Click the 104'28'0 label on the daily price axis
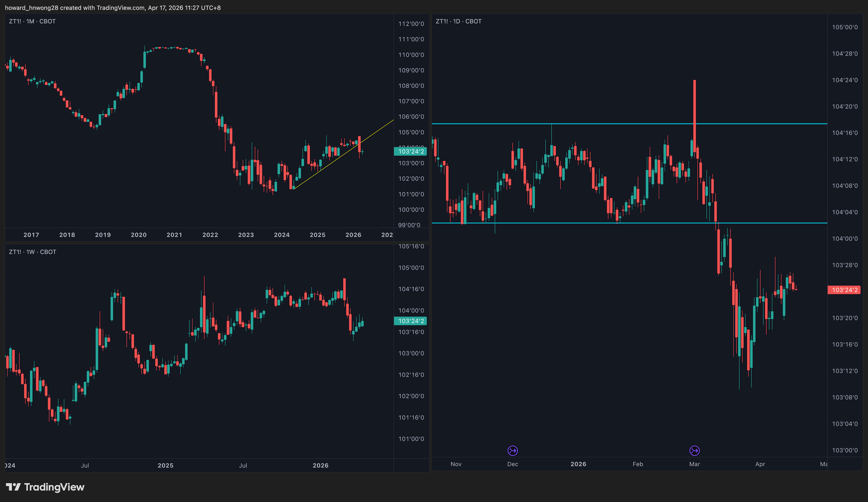The image size is (868, 502). [845, 54]
